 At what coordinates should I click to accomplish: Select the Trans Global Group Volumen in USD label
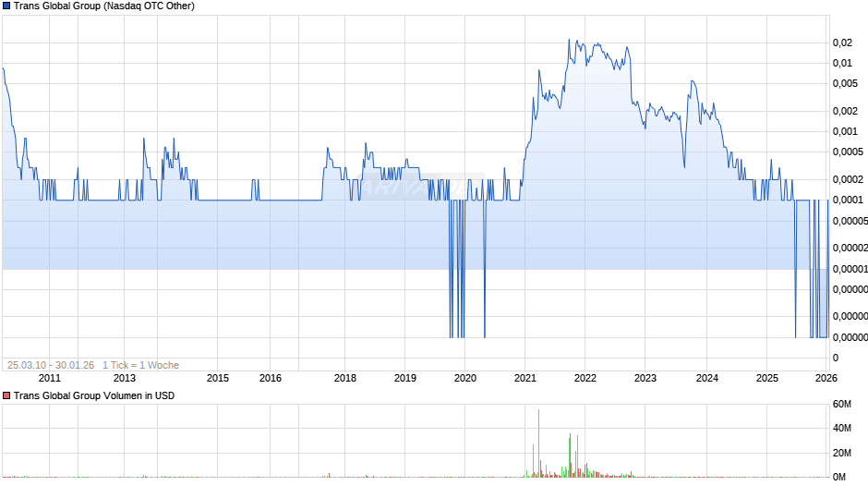coord(94,395)
